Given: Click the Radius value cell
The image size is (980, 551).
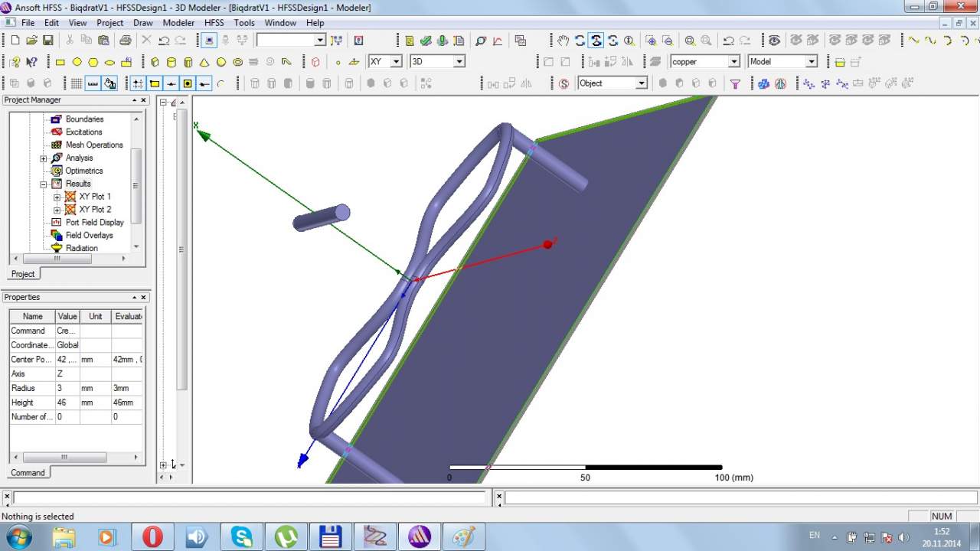Looking at the screenshot, I should click(67, 388).
